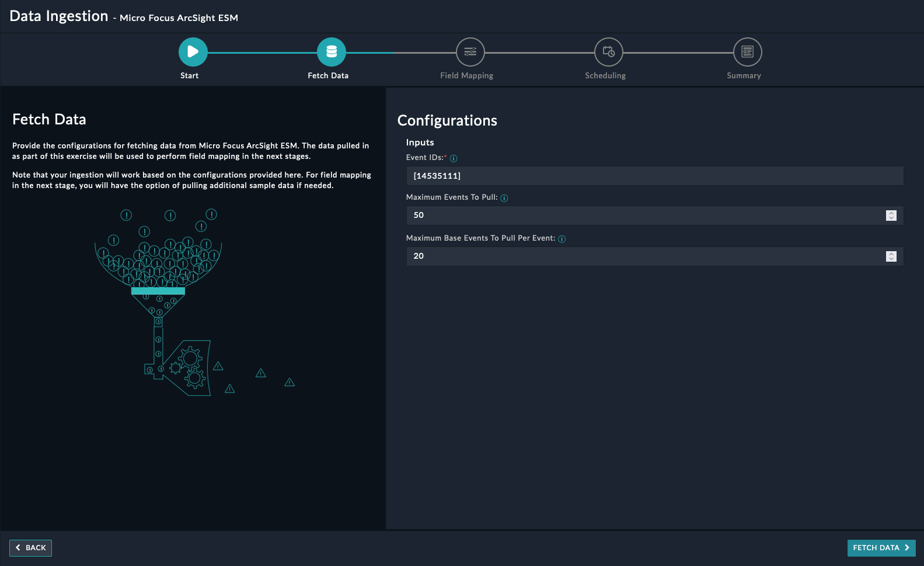
Task: Click the Scheduling step label
Action: [605, 76]
